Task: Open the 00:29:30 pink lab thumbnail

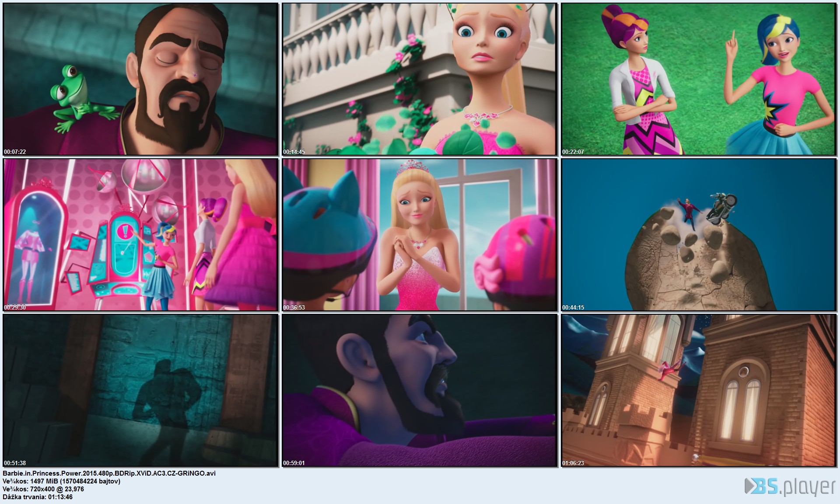Action: click(x=140, y=235)
